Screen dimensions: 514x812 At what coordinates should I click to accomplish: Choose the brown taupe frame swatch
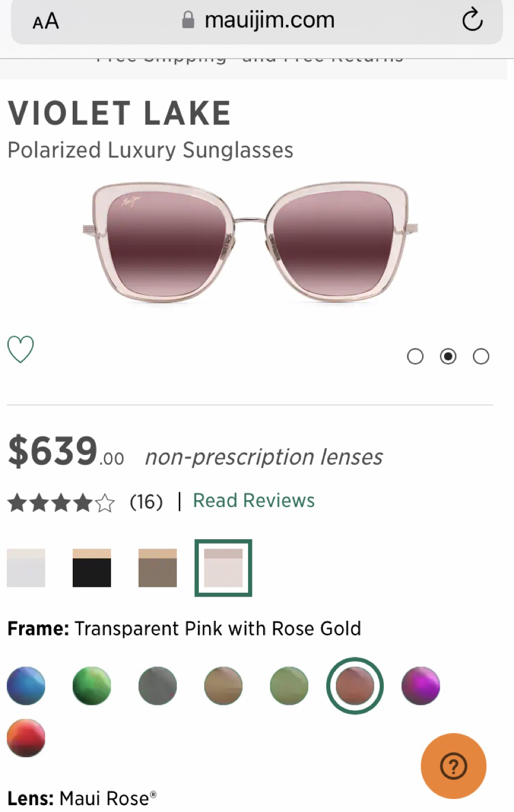[x=158, y=568]
